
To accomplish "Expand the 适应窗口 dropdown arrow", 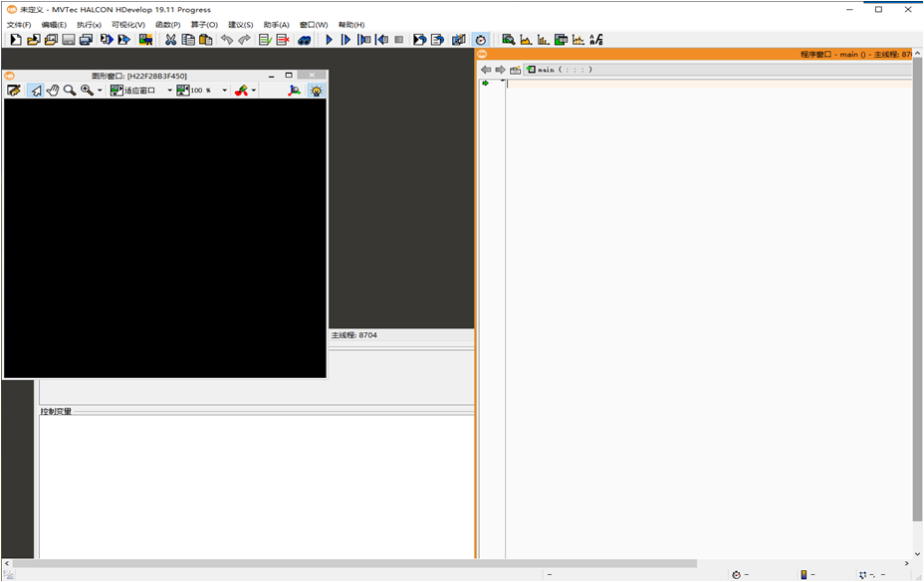I will point(169,91).
